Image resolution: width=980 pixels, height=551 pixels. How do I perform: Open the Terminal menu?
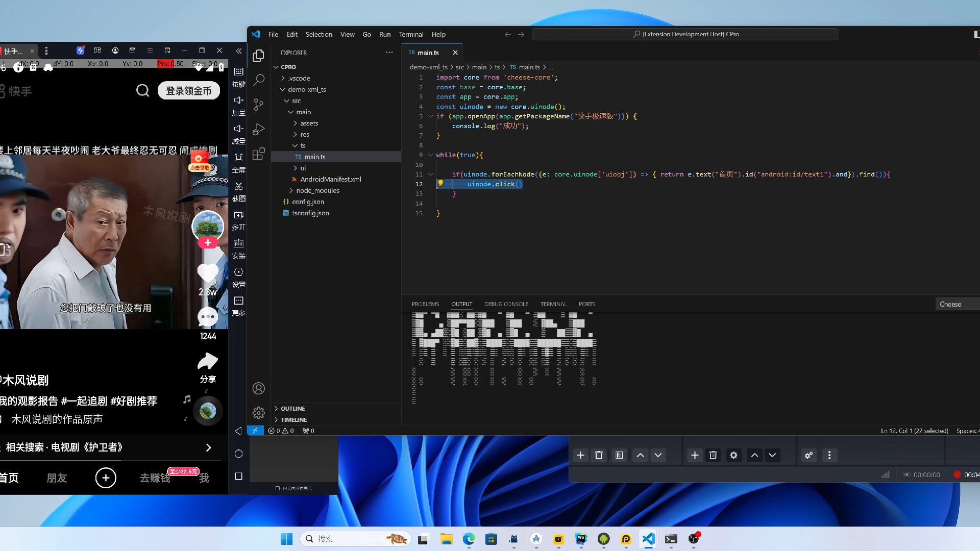(x=411, y=34)
